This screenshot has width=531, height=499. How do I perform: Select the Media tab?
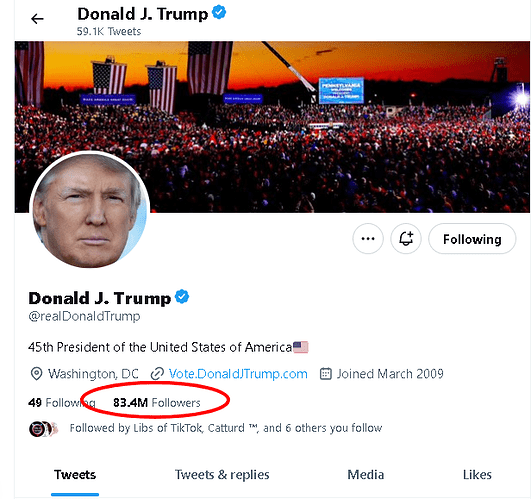coord(366,475)
